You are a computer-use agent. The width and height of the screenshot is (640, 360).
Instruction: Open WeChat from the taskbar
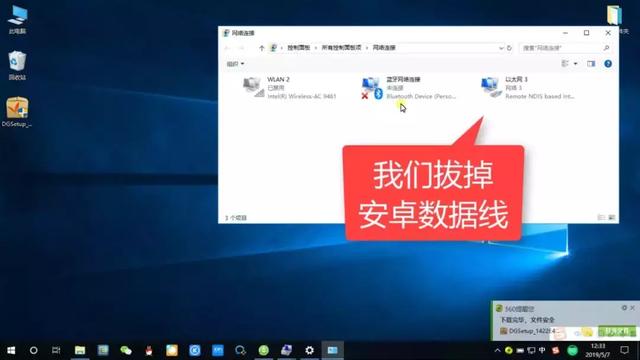(x=126, y=350)
